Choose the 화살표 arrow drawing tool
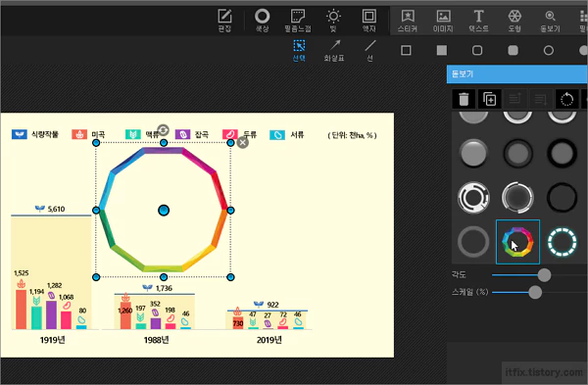 pyautogui.click(x=334, y=50)
